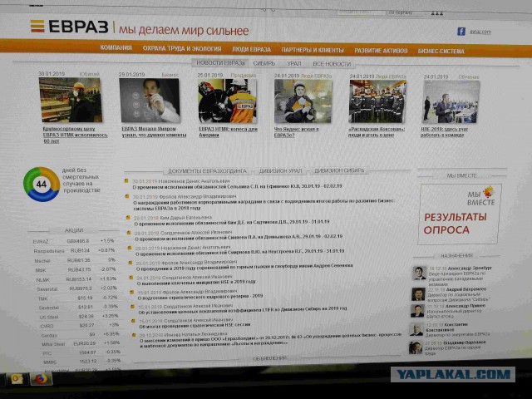The image size is (532, 399).
Task: Open the Люди ЕВРАЗа menu
Action: 251,50
